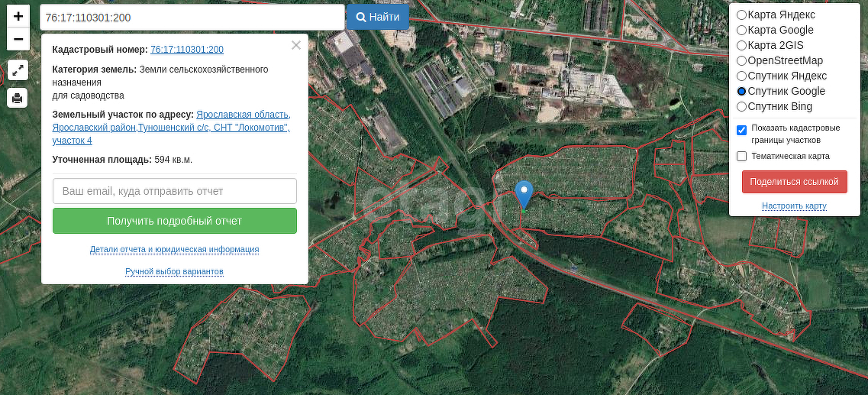
Task: Toggle fullscreen map view
Action: click(18, 70)
